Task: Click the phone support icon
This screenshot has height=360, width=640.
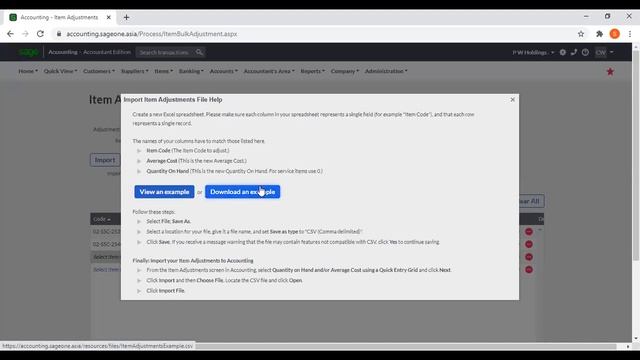Action: pyautogui.click(x=574, y=52)
